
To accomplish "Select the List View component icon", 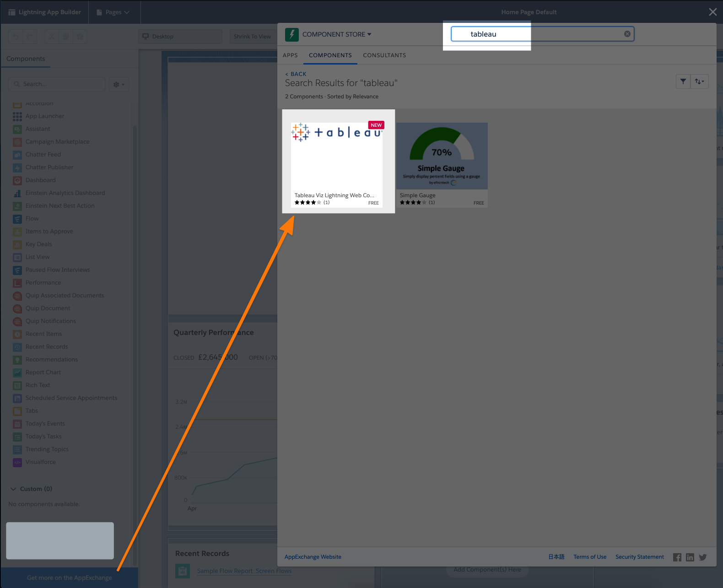I will 17,257.
